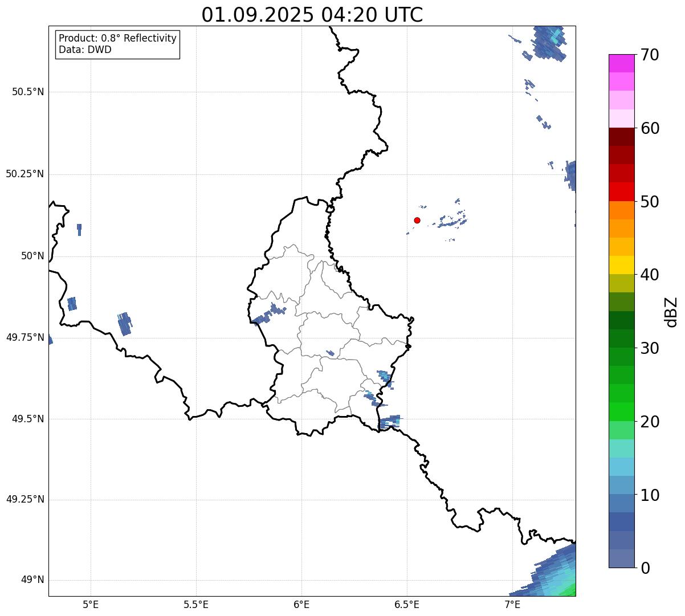
Task: Click the 6.5°E longitude label
Action: [407, 605]
